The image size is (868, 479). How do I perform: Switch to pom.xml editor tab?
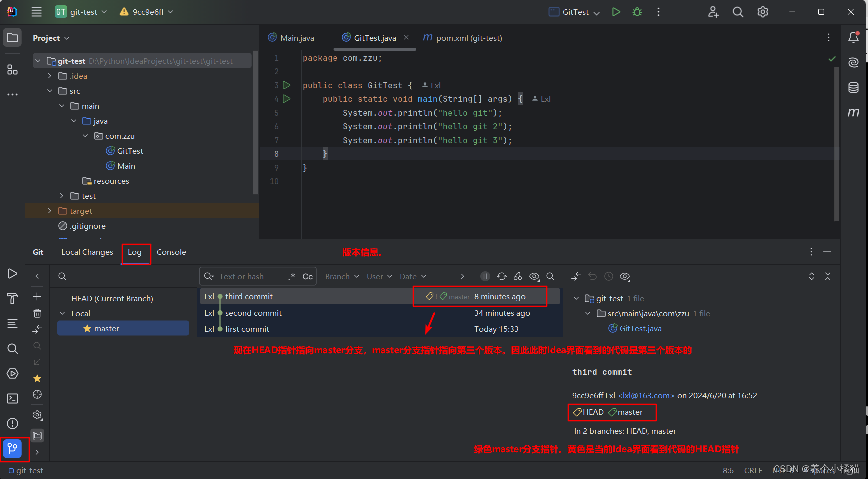[x=462, y=38]
